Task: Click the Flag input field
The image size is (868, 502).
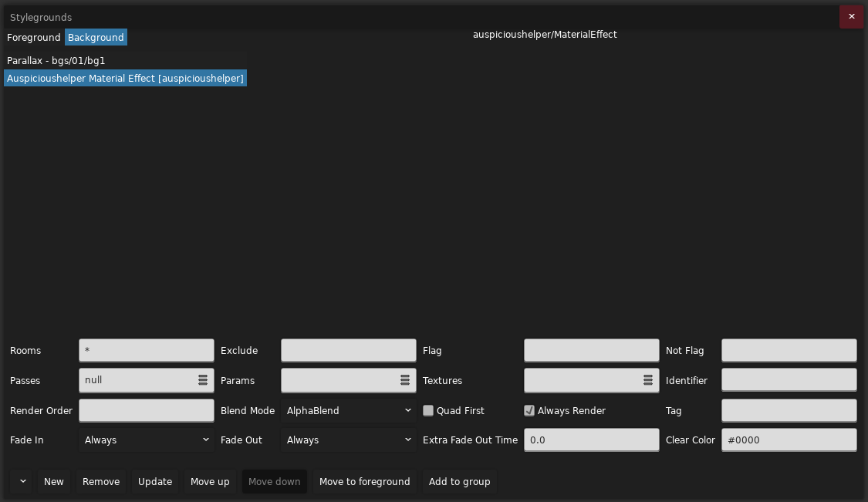Action: click(x=591, y=350)
